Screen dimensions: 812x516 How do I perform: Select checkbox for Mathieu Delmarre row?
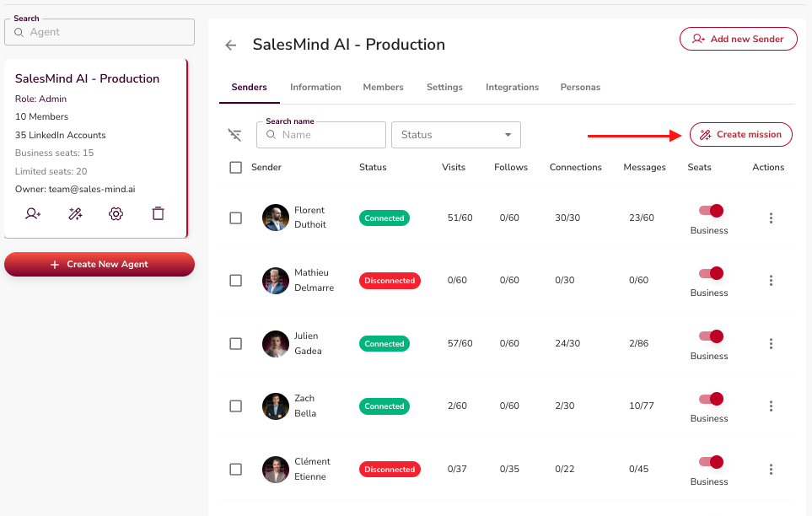pos(236,281)
